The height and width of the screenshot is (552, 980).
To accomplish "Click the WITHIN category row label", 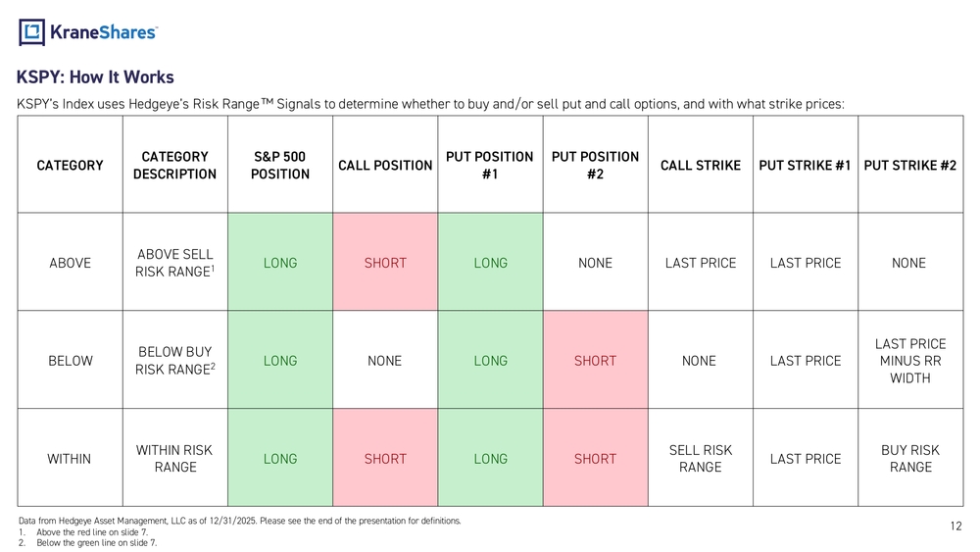I will pos(70,458).
